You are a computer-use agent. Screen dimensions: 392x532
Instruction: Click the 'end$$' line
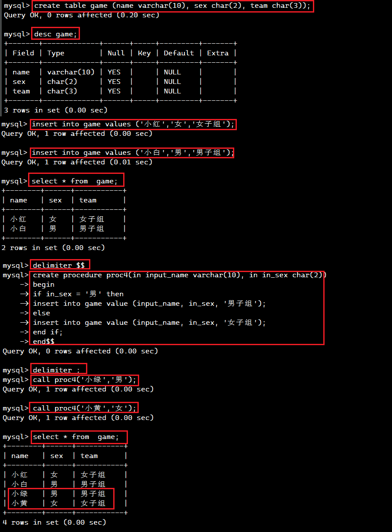point(44,342)
